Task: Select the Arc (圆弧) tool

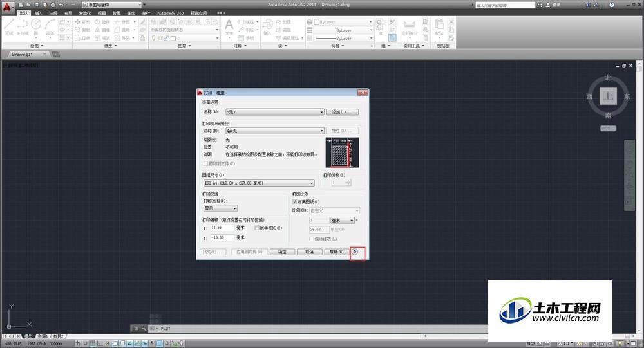Action: click(50, 26)
